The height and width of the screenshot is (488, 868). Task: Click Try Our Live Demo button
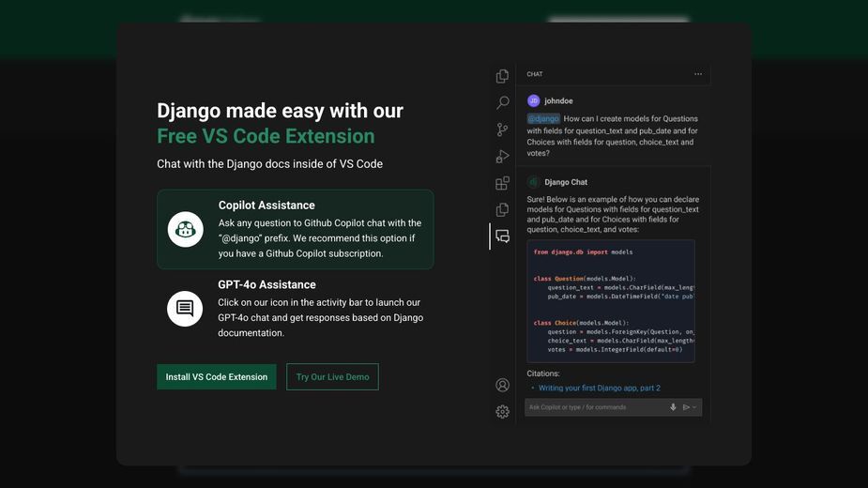[333, 376]
